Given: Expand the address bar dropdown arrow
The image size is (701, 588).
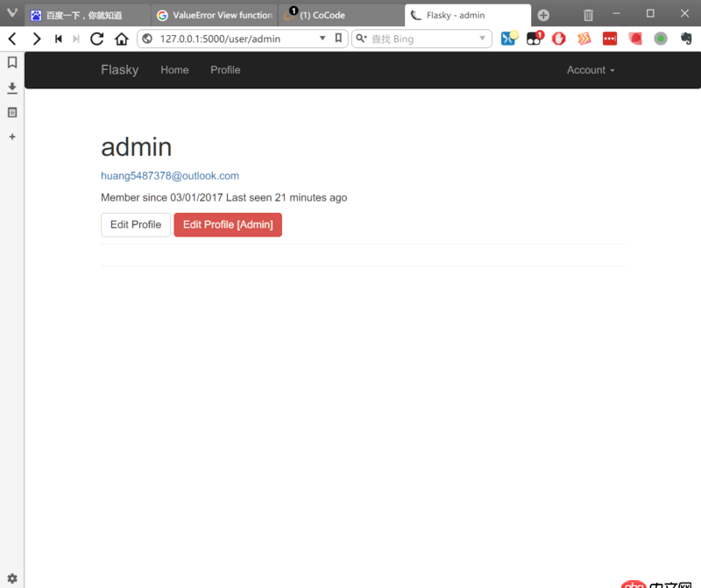Looking at the screenshot, I should pos(322,39).
